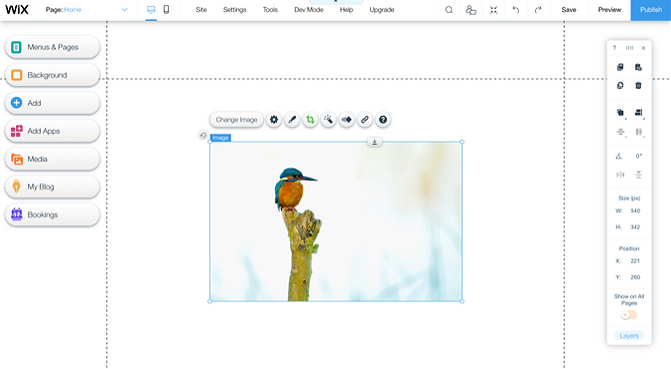This screenshot has height=369, width=671.
Task: Edit the X position value 221
Action: click(x=635, y=261)
